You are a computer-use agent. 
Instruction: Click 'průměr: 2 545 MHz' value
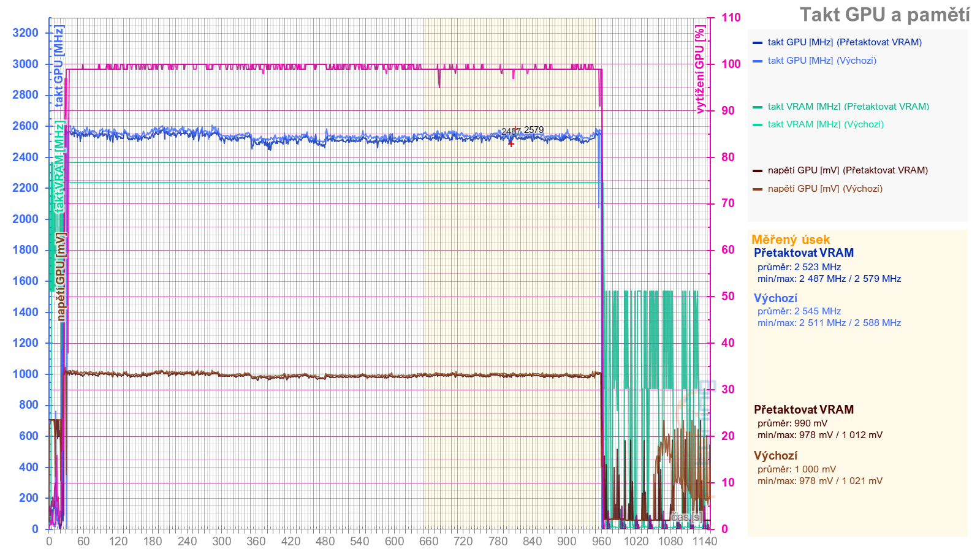tap(799, 311)
